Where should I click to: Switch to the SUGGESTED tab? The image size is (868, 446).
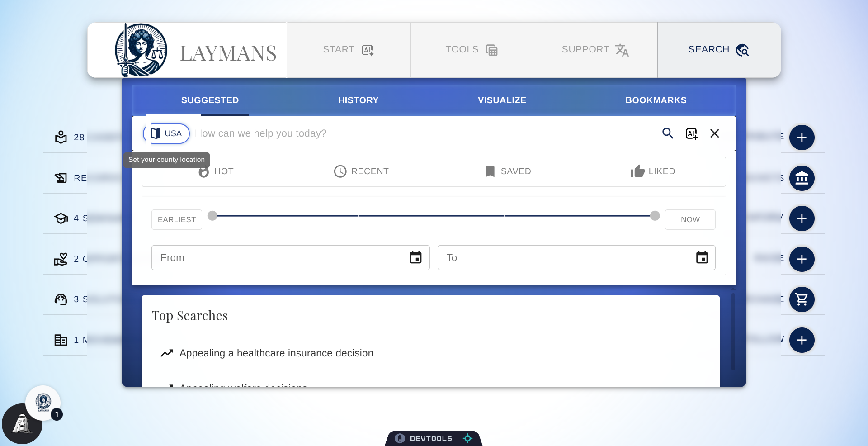[x=210, y=100]
